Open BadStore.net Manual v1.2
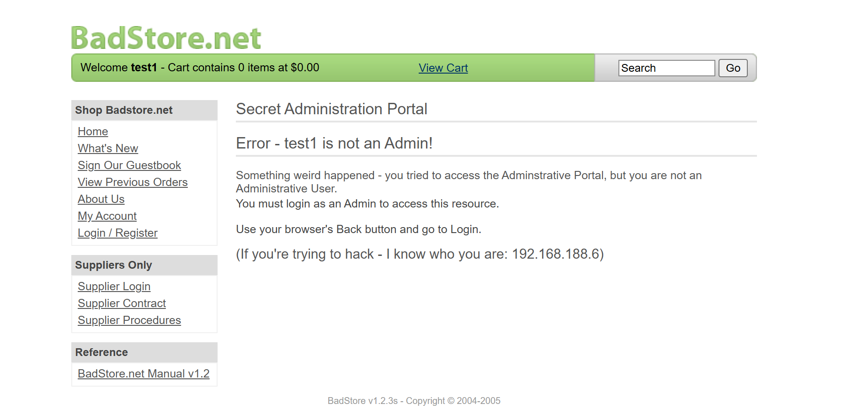This screenshot has width=868, height=409. (144, 374)
